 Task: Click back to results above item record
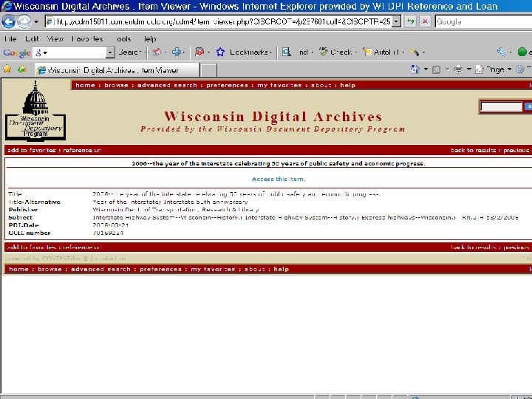click(x=474, y=150)
